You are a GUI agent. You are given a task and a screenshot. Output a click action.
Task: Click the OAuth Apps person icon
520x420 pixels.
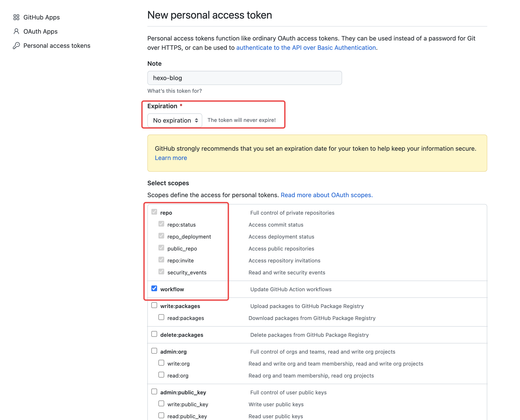coord(16,31)
